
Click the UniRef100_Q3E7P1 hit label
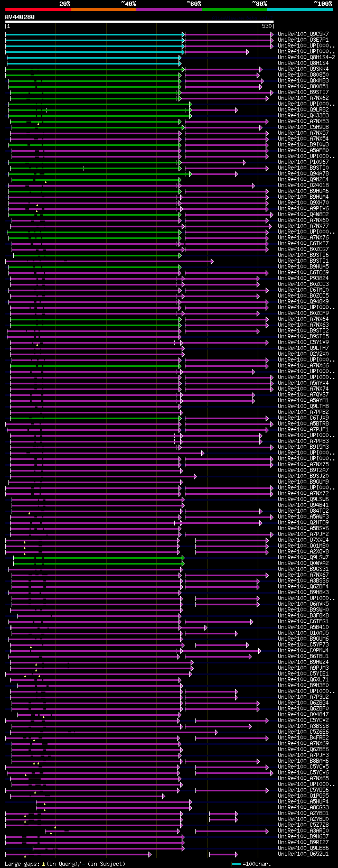click(x=303, y=40)
